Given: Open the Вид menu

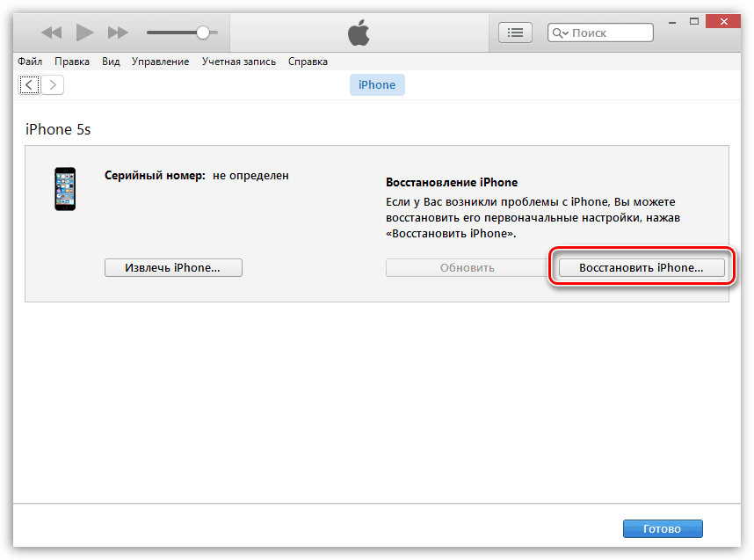Looking at the screenshot, I should click(x=111, y=62).
